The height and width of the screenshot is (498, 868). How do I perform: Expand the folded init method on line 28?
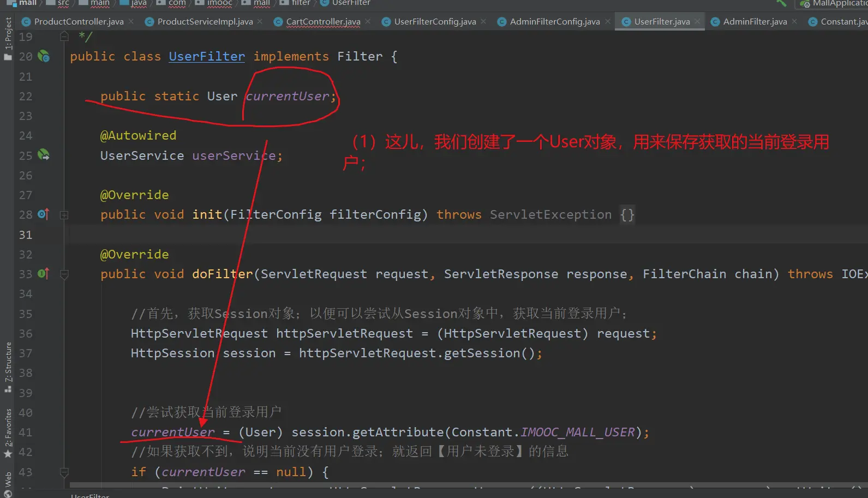click(x=64, y=215)
